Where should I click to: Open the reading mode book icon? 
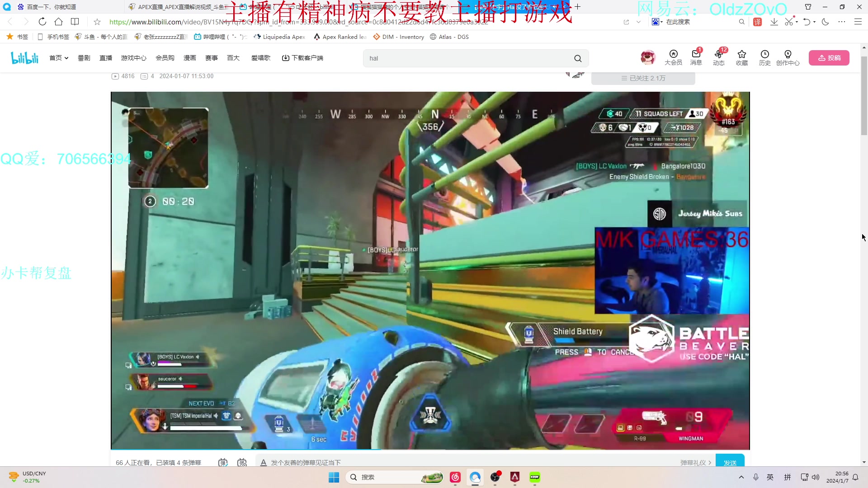[75, 22]
